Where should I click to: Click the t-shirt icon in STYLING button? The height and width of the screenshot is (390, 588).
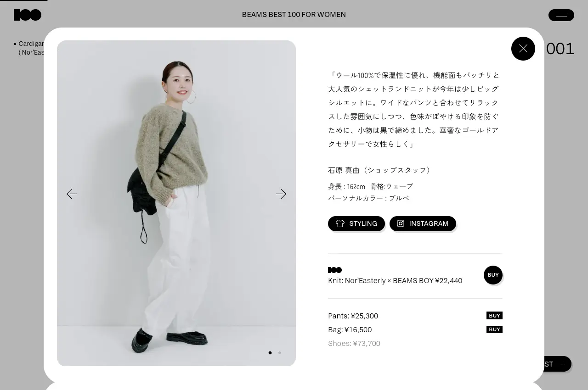(x=340, y=223)
